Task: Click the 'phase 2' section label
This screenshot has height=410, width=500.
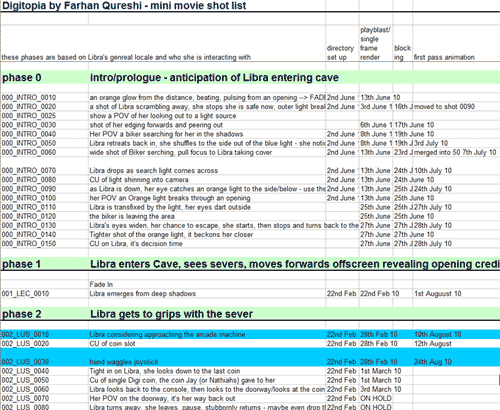Action: click(x=22, y=314)
